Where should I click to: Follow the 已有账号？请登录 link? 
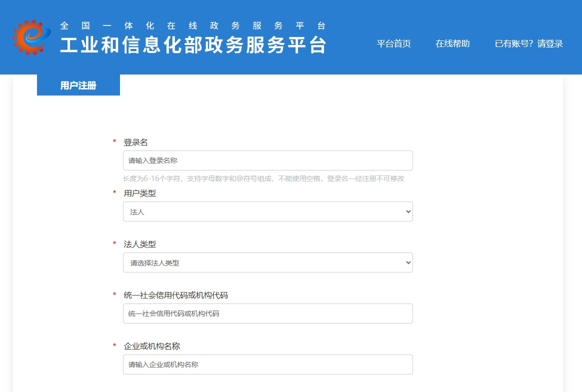click(528, 43)
